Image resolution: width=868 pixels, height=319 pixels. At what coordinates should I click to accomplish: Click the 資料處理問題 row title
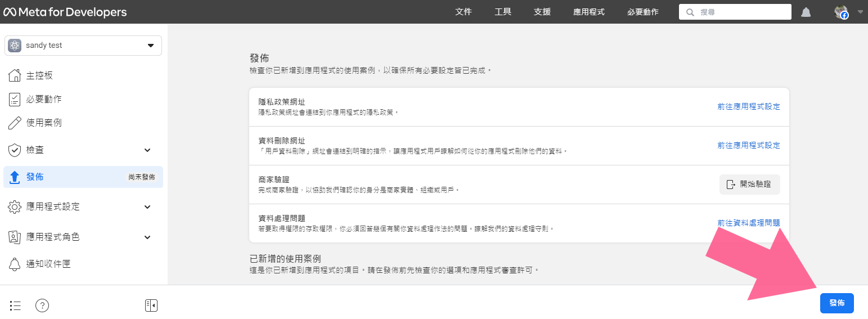coord(282,218)
